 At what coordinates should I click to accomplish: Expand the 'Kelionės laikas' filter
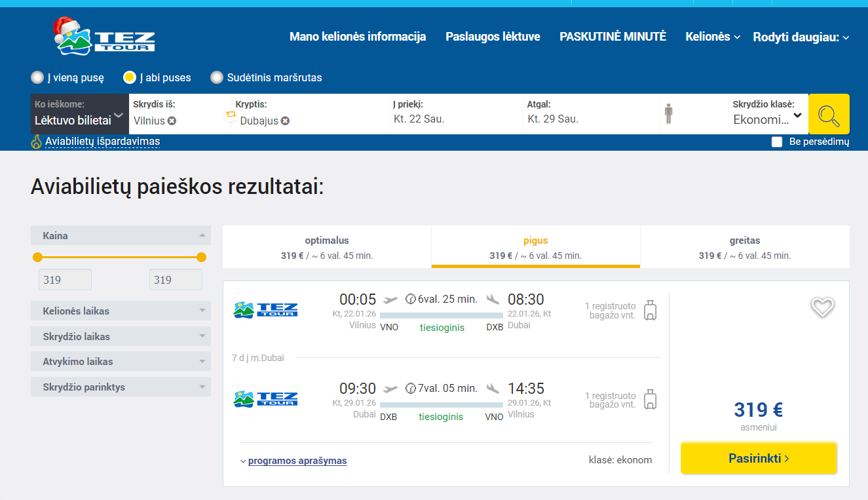121,311
